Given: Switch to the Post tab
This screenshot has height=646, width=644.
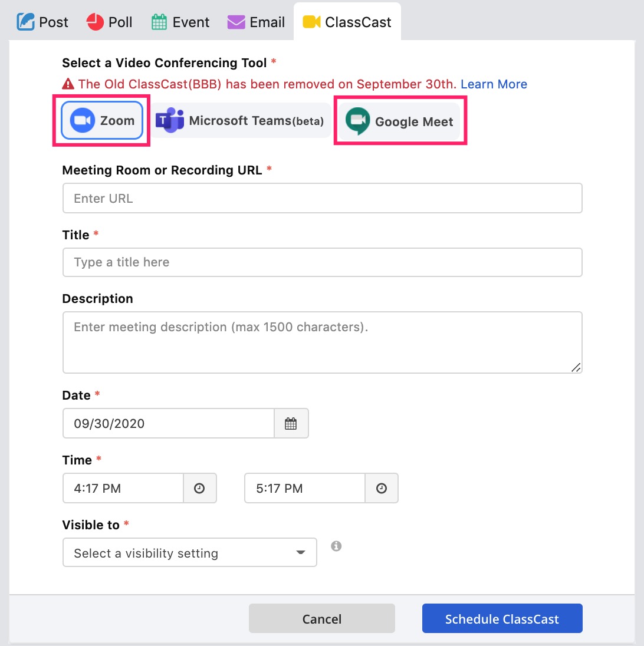Looking at the screenshot, I should click(x=42, y=22).
